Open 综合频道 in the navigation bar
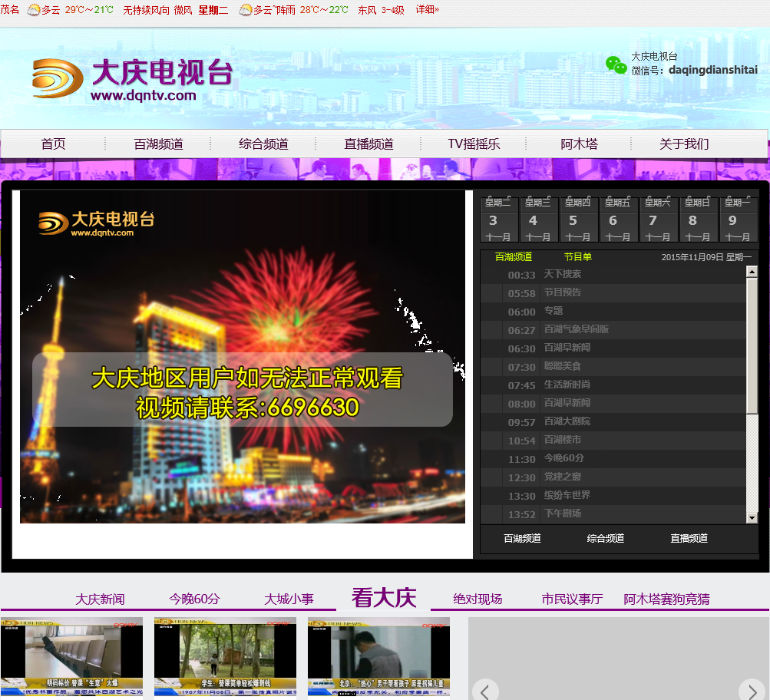The height and width of the screenshot is (700, 770). [264, 144]
